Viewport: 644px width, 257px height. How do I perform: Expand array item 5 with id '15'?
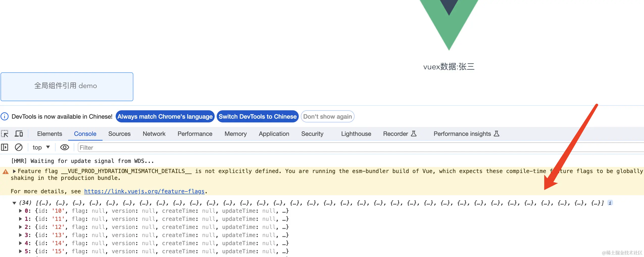coord(20,251)
